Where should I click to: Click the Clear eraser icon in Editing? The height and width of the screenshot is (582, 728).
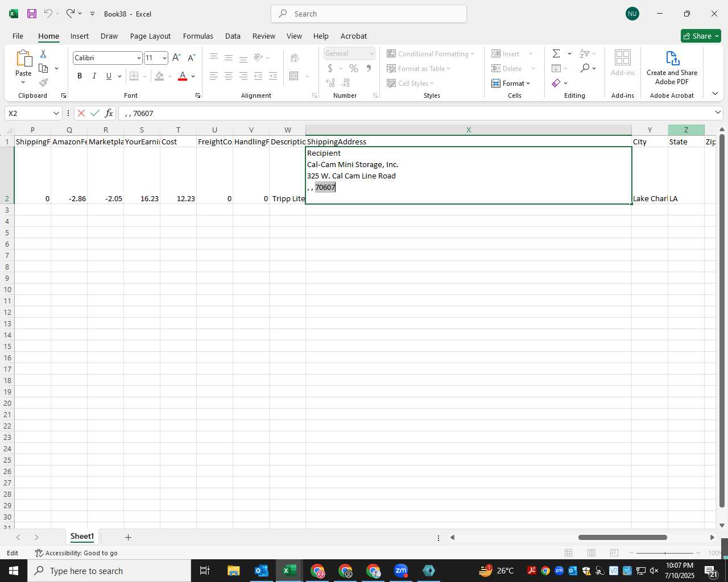(x=556, y=83)
